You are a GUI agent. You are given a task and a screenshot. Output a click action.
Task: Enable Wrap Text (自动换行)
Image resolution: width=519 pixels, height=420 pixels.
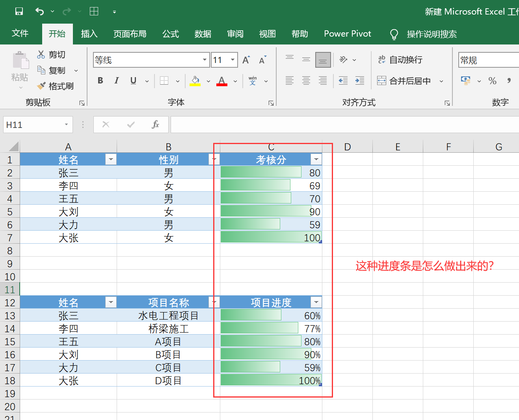point(401,59)
